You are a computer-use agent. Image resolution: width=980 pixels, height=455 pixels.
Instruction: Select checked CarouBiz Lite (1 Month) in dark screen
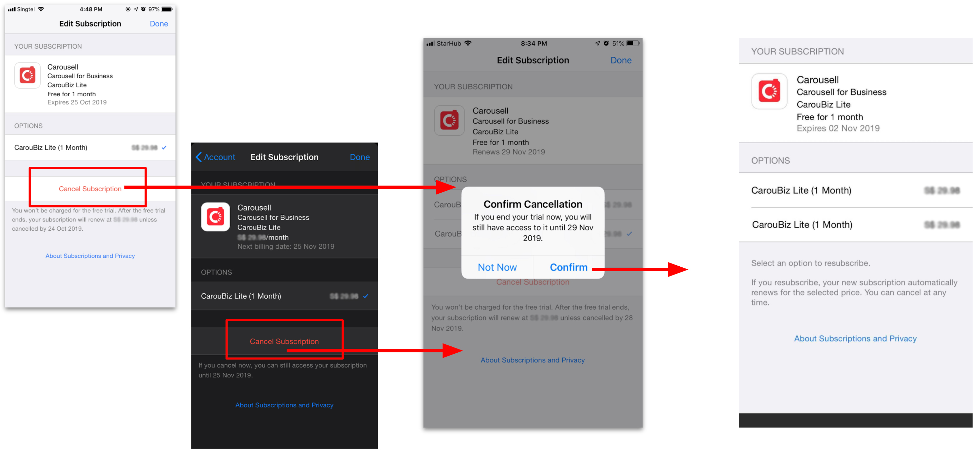[284, 296]
